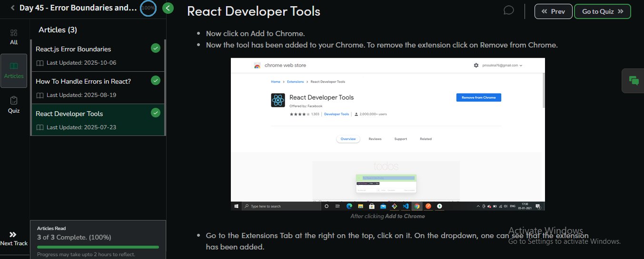The image size is (644, 259).
Task: Click the Chrome web store screenshot image
Action: [388, 134]
